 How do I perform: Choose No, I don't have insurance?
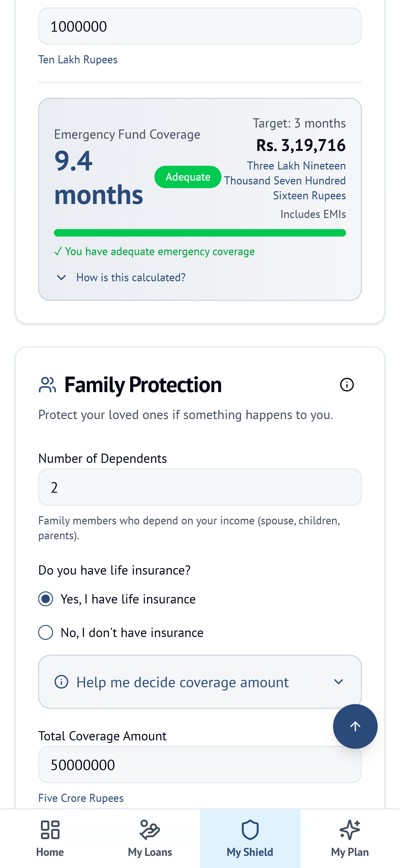[x=46, y=632]
